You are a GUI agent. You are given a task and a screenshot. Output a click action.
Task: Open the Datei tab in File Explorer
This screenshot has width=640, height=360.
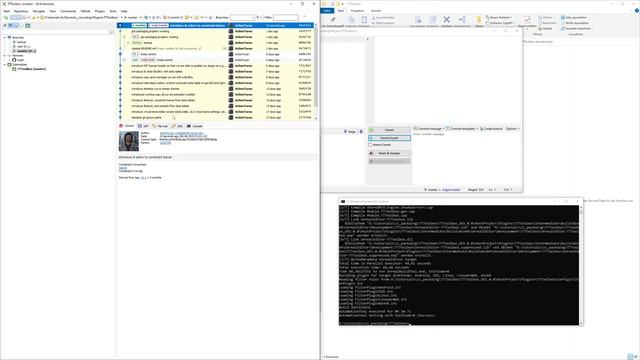tap(327, 11)
